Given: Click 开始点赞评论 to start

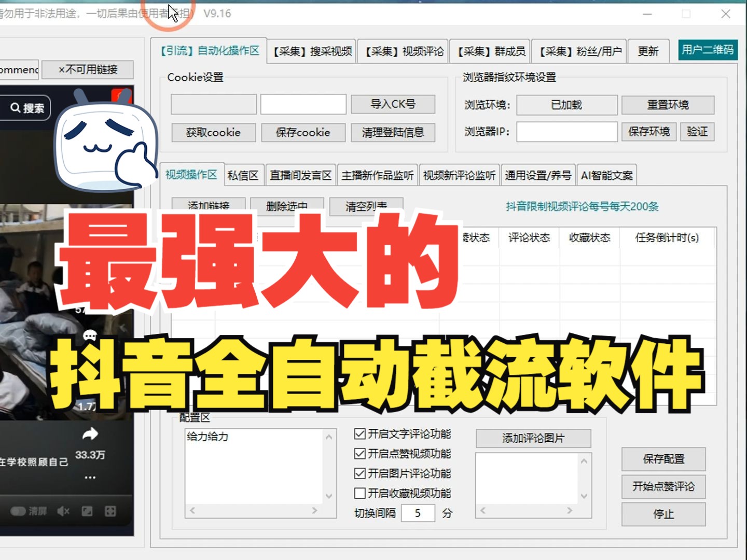Looking at the screenshot, I should (x=663, y=486).
